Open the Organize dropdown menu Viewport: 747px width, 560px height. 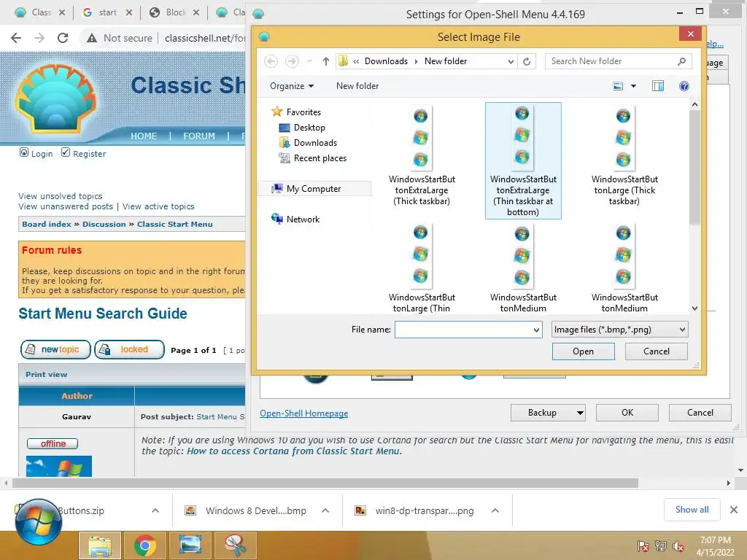[292, 86]
